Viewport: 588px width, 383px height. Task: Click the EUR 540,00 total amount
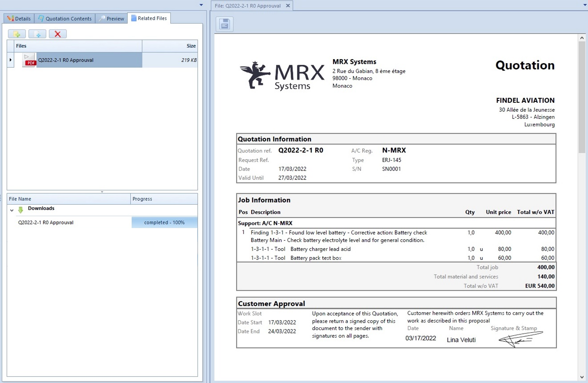(x=540, y=286)
